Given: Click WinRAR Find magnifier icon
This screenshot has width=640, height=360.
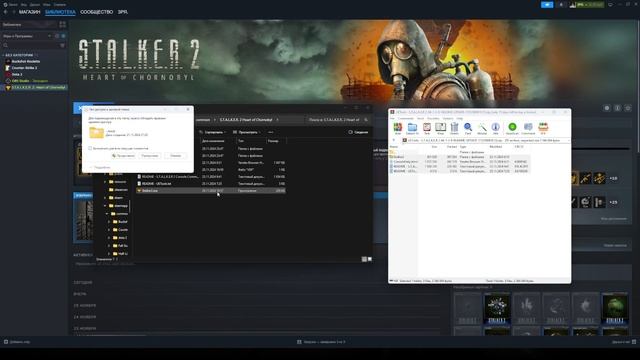Looking at the screenshot, I should [468, 128].
